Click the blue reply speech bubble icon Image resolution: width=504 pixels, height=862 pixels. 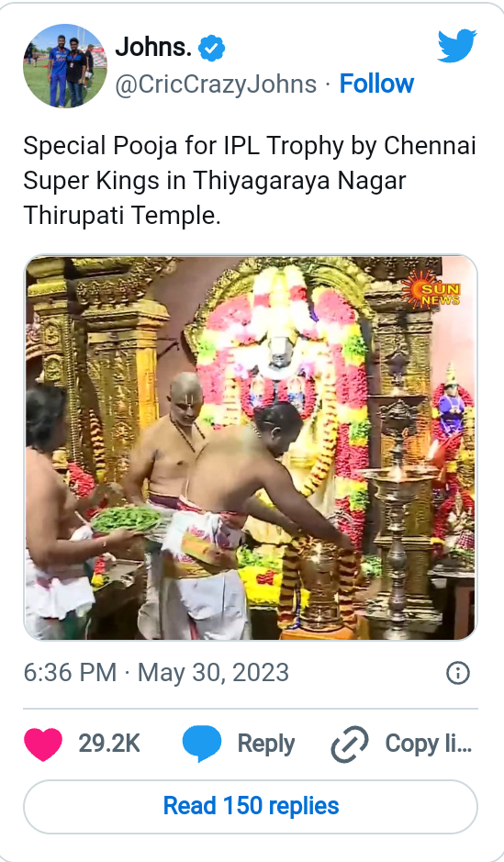click(x=202, y=744)
